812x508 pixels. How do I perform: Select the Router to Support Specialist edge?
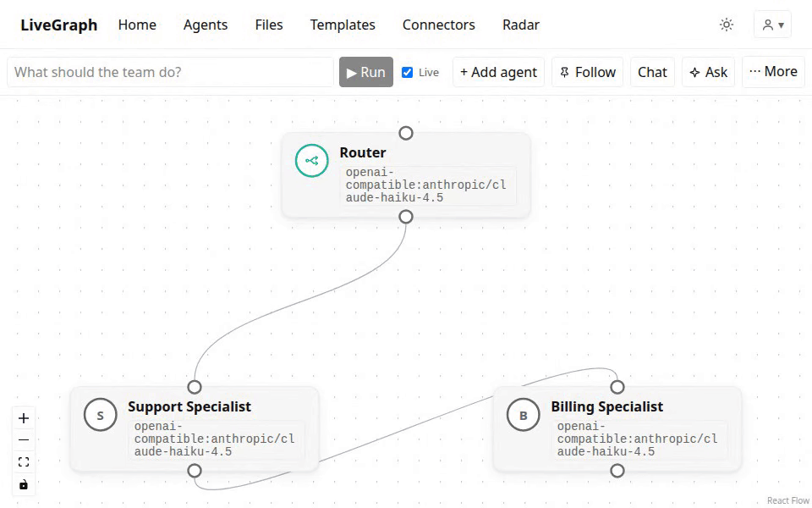[300, 302]
